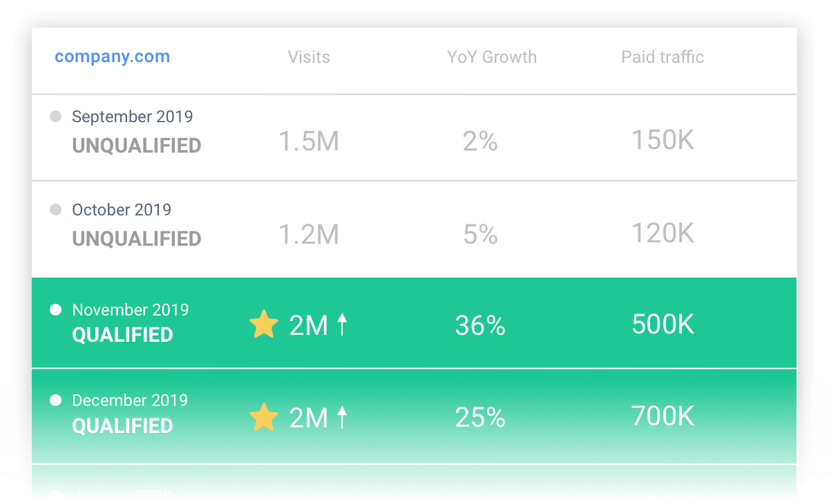Toggle the QUALIFIED label for December 2019
Screen dimensions: 829x504
(x=122, y=426)
